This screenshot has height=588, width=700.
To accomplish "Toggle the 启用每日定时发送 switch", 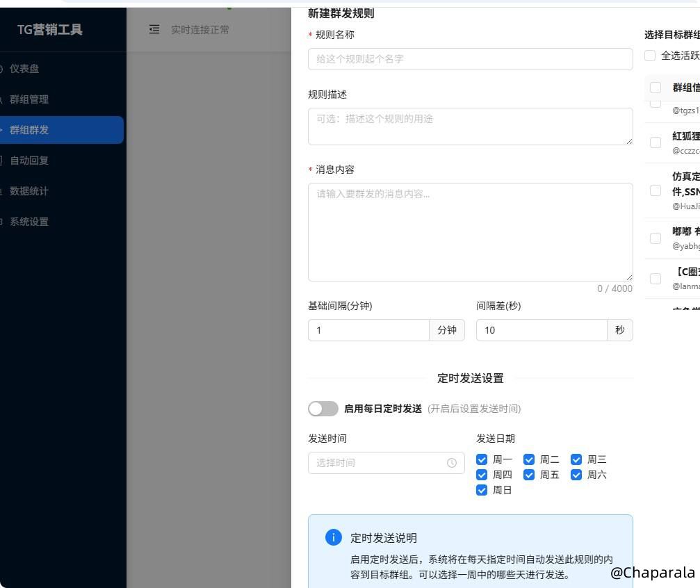I will coord(323,409).
